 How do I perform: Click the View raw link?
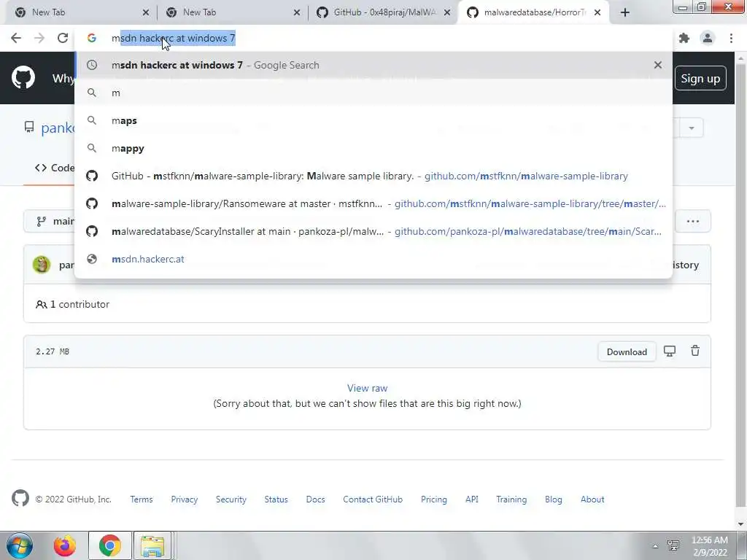click(x=367, y=388)
